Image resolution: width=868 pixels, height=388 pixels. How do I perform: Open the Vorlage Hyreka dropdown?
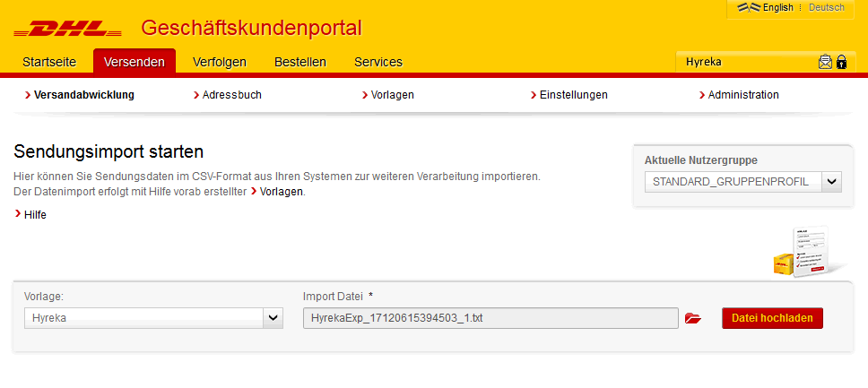(153, 318)
